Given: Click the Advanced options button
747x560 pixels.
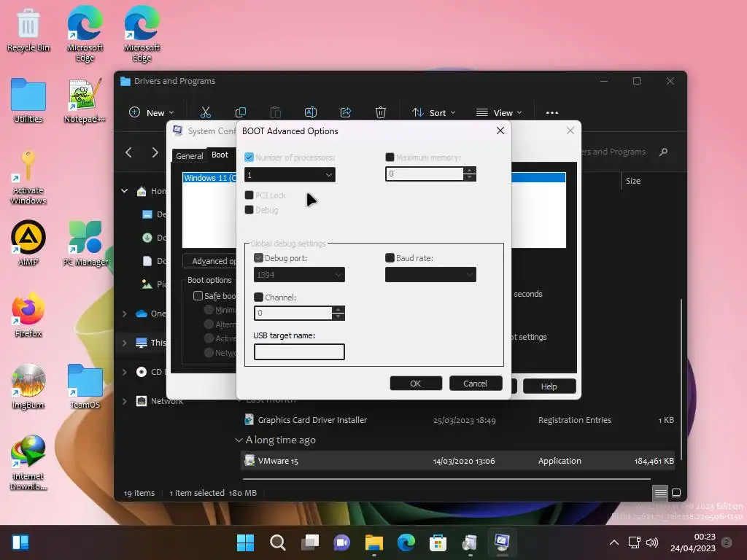Looking at the screenshot, I should click(x=210, y=261).
